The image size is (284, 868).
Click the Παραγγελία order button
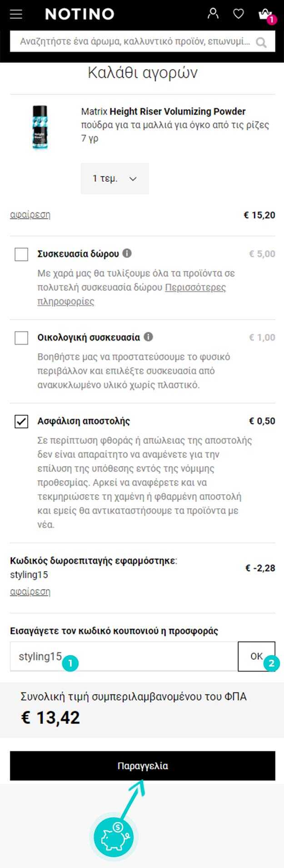[x=143, y=766]
